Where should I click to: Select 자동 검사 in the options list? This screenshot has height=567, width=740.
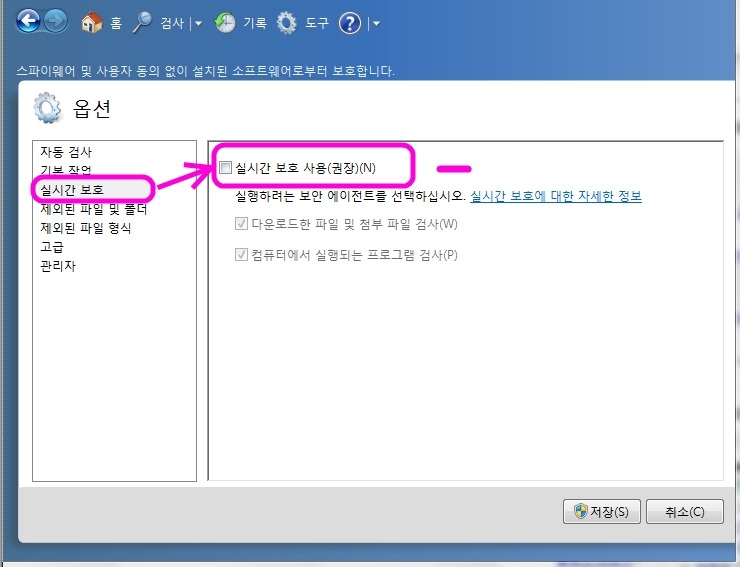(x=66, y=152)
